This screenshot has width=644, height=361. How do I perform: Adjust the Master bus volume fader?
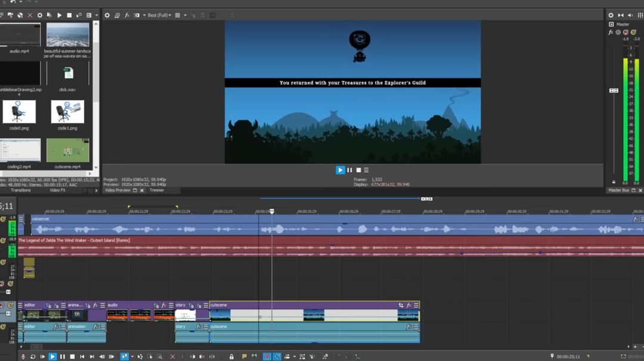coord(614,91)
